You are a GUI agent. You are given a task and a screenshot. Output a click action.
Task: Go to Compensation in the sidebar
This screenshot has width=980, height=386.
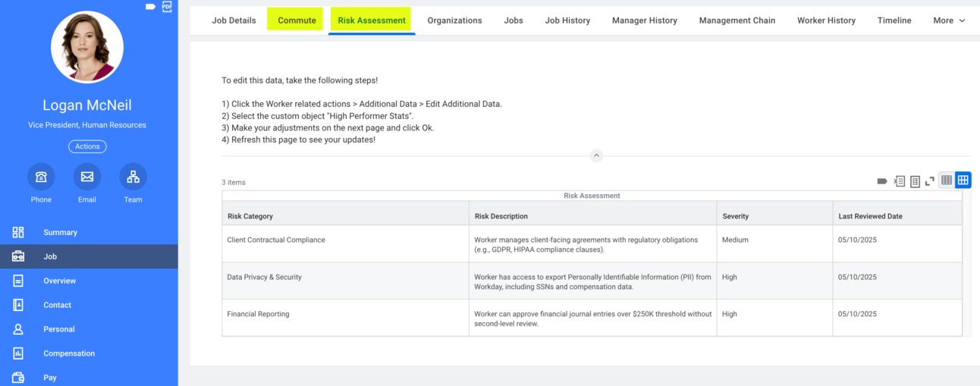coord(69,353)
